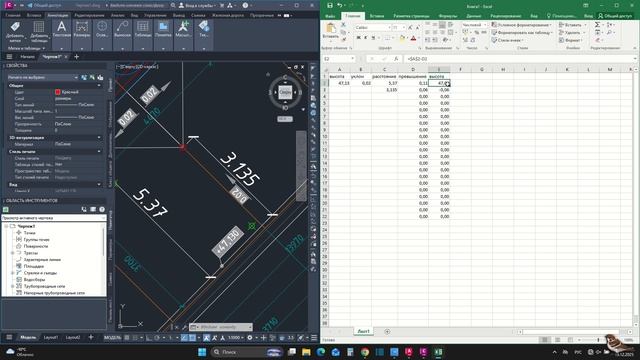Click the Insert Function fx icon
The width and height of the screenshot is (640, 360).
(396, 59)
